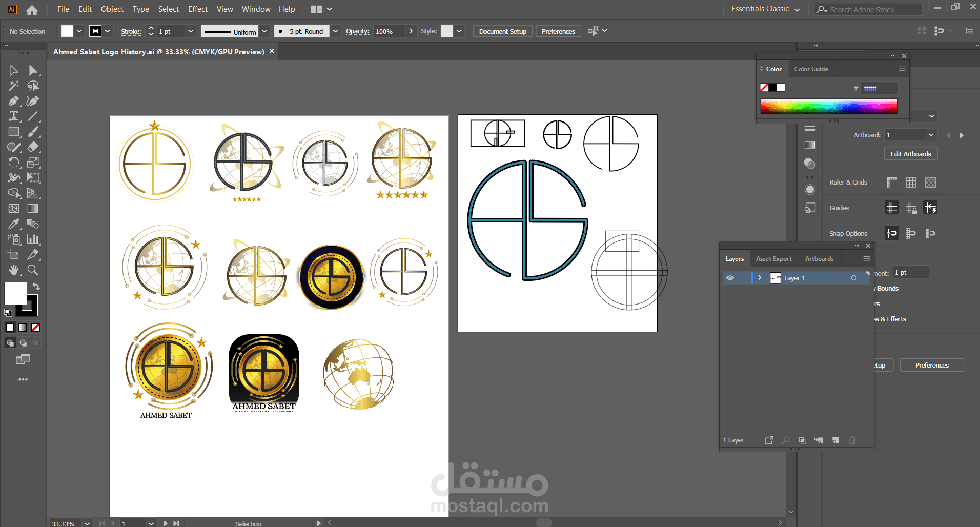Pick the Magic Wand tool

14,86
